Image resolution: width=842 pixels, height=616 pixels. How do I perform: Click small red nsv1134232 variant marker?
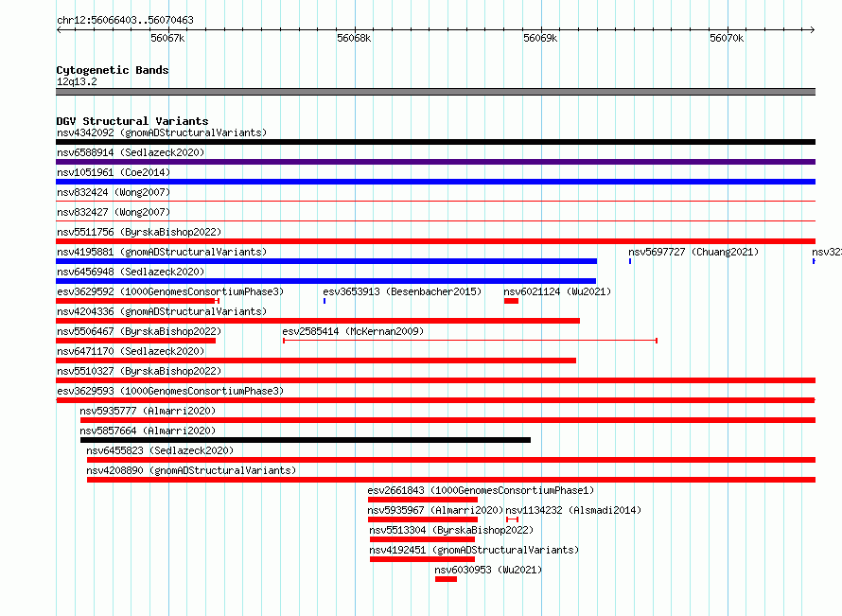click(512, 519)
